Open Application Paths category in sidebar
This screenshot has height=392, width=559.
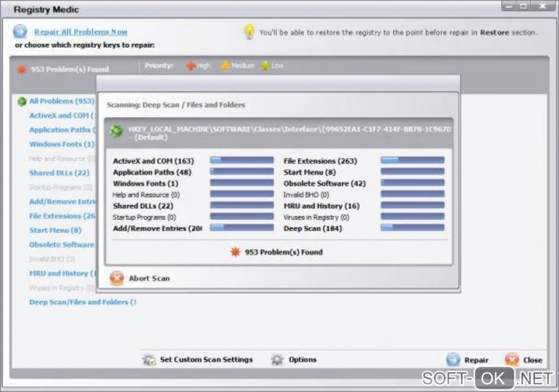[62, 130]
